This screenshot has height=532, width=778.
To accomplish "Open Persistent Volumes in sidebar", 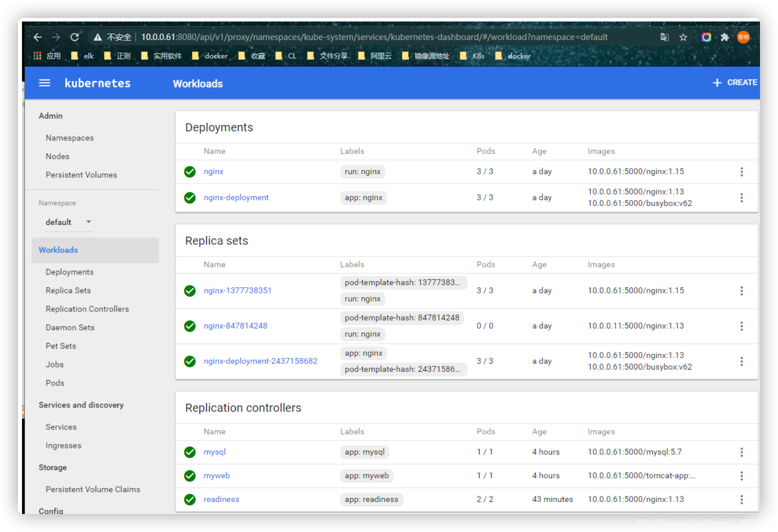I will (81, 175).
